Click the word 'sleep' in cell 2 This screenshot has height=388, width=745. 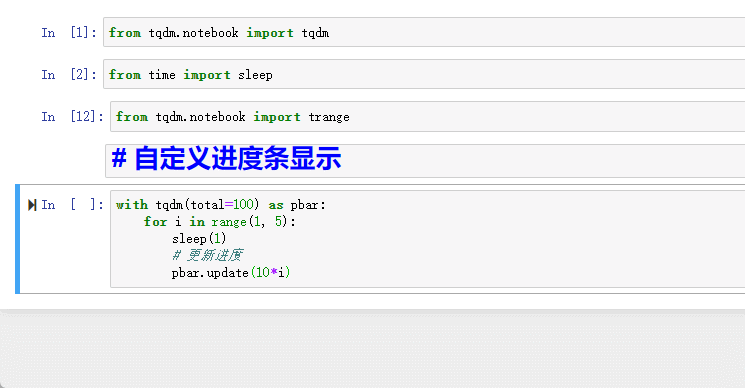click(255, 75)
